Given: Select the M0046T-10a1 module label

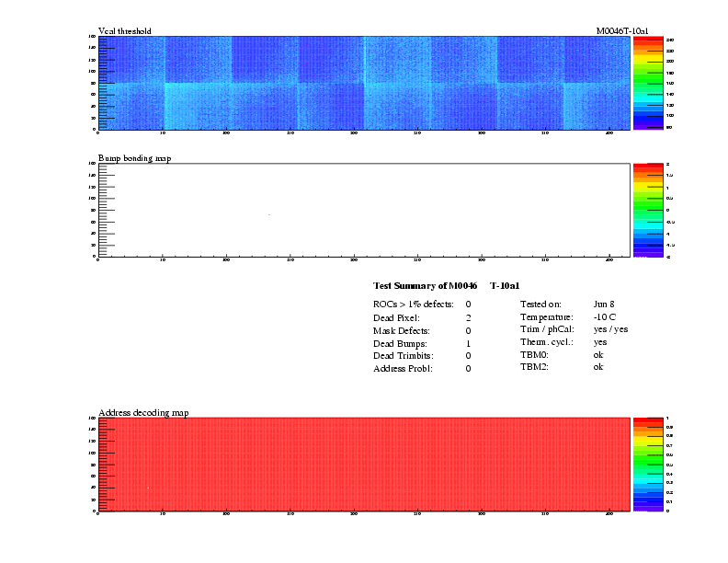Looking at the screenshot, I should point(622,31).
